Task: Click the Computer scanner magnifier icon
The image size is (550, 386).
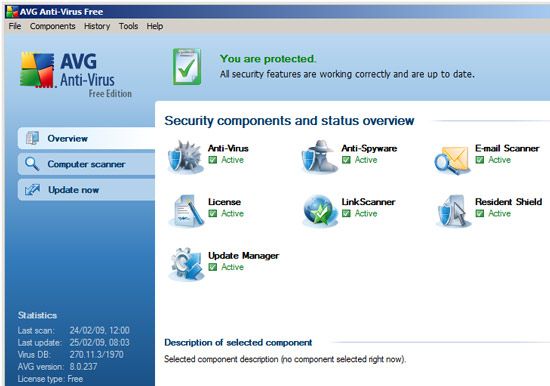Action: tap(32, 164)
